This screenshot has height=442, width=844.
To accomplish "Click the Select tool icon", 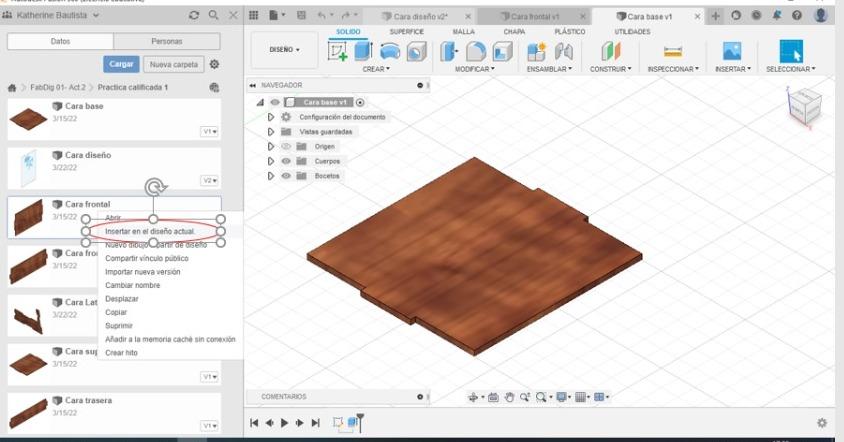I will (791, 52).
